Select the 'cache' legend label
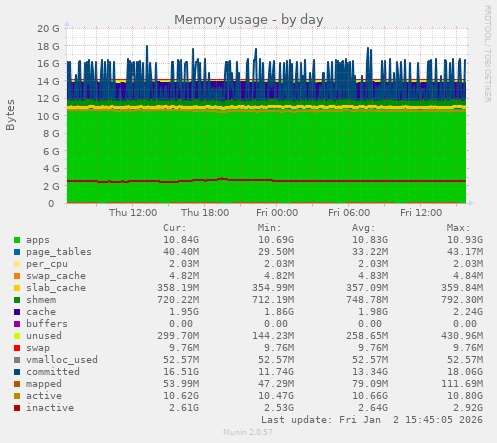This screenshot has height=443, width=497. [41, 312]
